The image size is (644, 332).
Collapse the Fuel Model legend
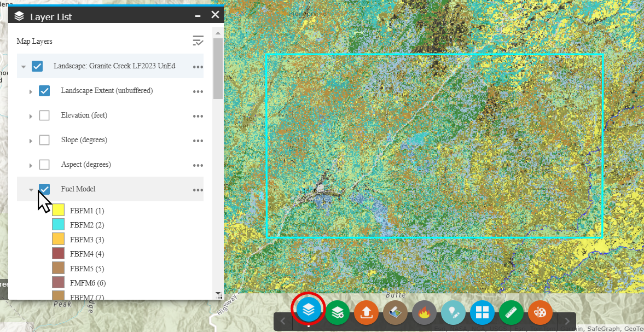point(31,189)
